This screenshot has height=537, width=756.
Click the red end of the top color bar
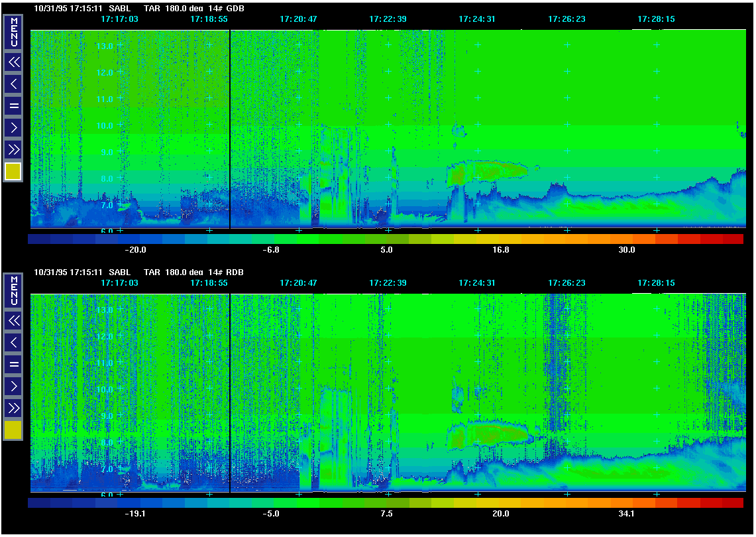coord(732,239)
